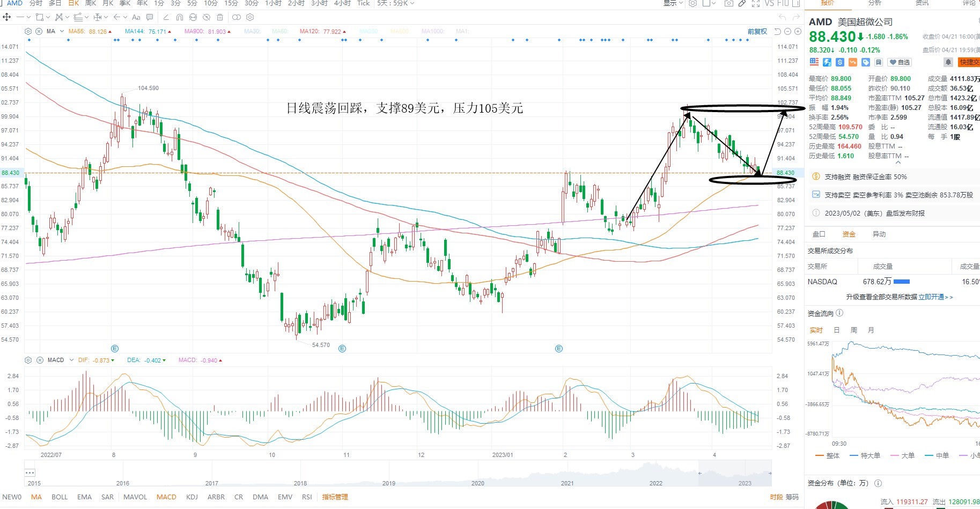Click the blue lightning Level 2 icon
Viewport: 980px width, 509px height.
pos(827,62)
